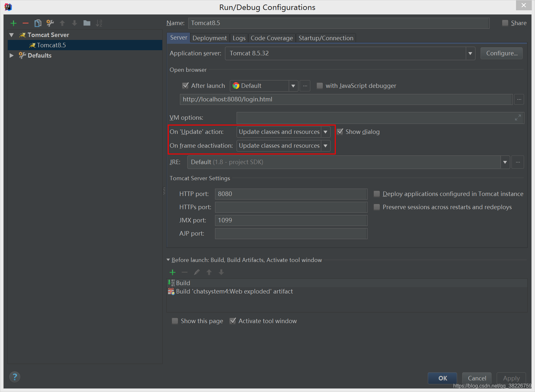Switch to the Deployment tab
The image size is (535, 392).
[210, 38]
